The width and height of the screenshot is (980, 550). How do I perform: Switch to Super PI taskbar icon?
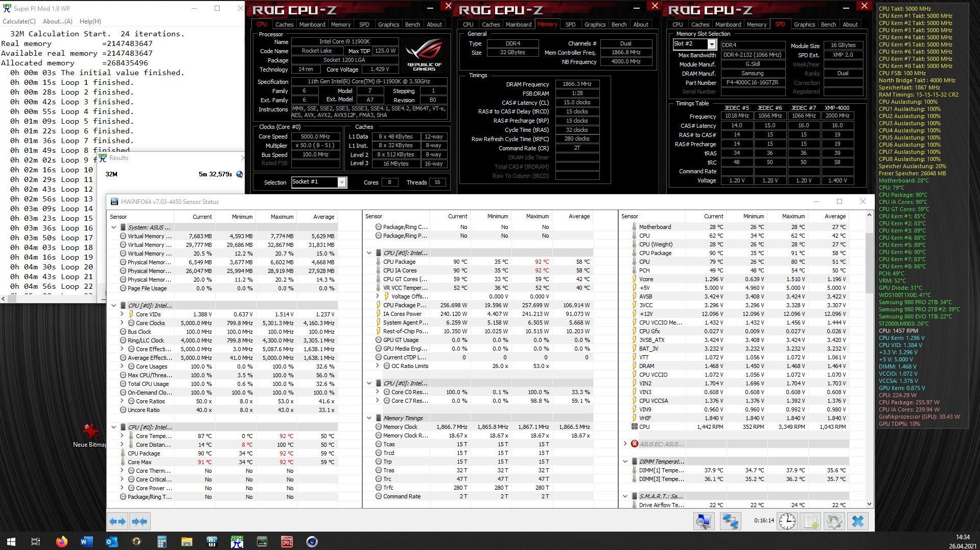[237, 541]
